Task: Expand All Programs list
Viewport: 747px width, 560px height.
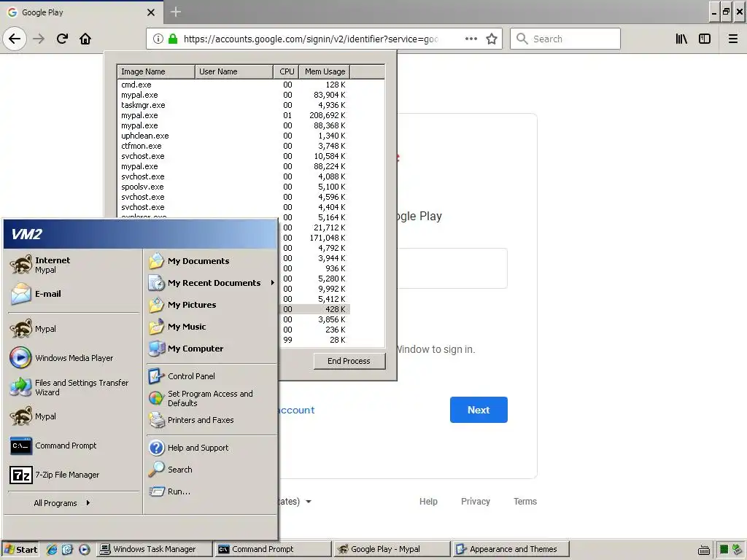Action: [x=62, y=503]
